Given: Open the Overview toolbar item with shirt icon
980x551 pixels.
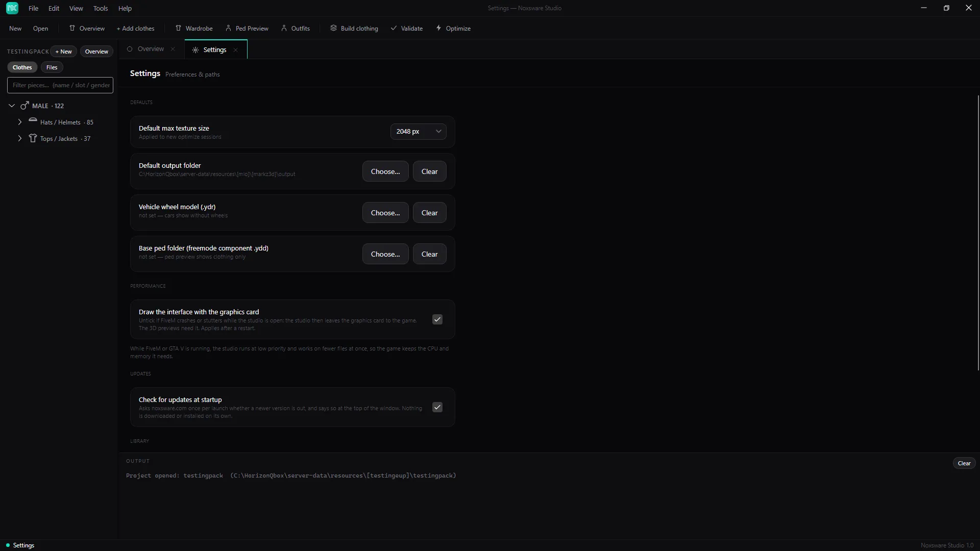Looking at the screenshot, I should (87, 29).
